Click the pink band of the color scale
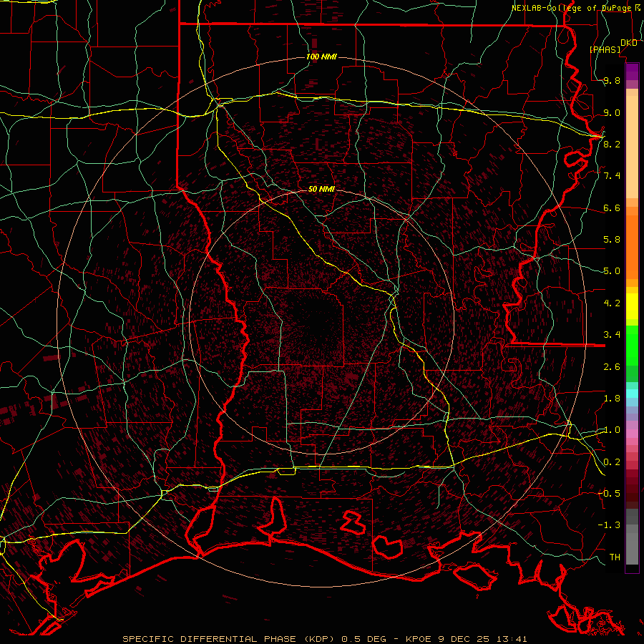The image size is (644, 644). click(632, 434)
